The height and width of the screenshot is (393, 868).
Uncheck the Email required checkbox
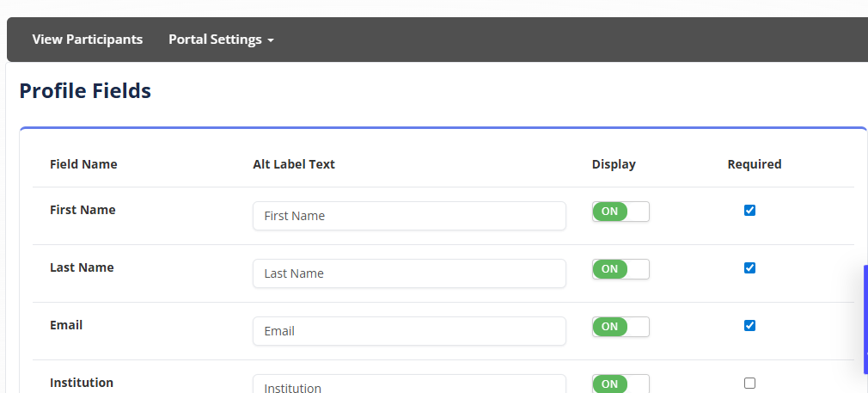749,325
